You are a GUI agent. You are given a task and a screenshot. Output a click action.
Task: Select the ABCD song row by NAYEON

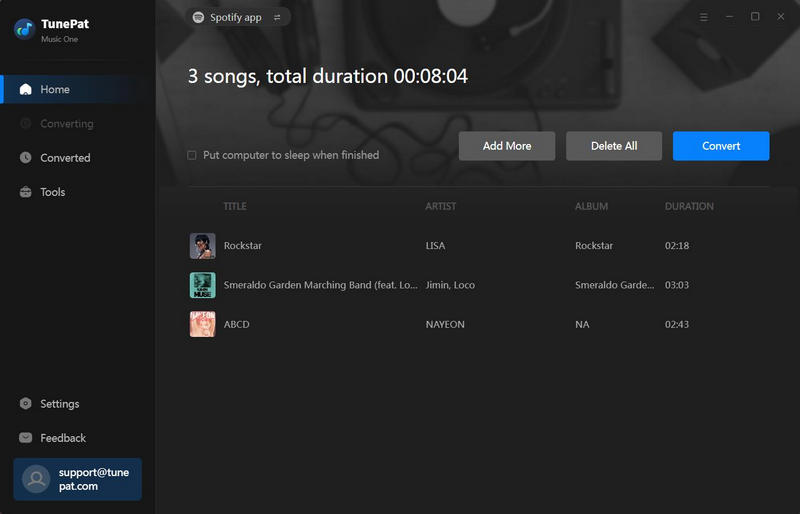coord(445,324)
